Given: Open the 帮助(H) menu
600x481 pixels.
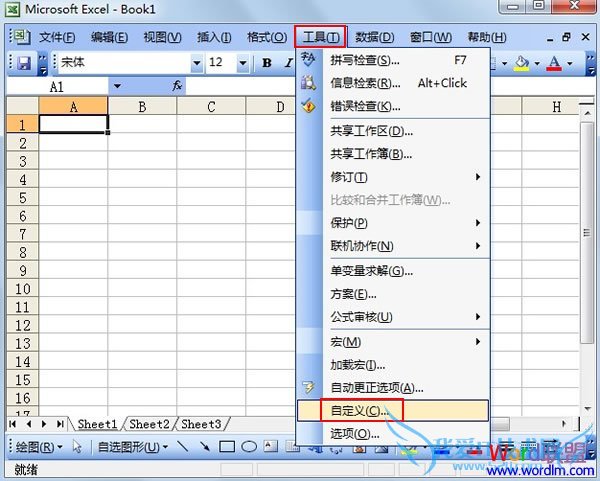Looking at the screenshot, I should tap(487, 37).
